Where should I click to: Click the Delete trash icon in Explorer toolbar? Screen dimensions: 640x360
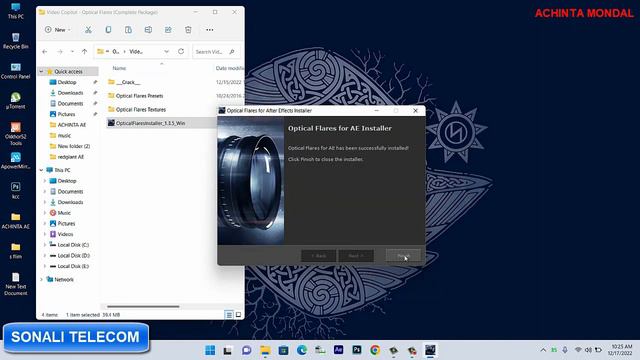pos(188,30)
